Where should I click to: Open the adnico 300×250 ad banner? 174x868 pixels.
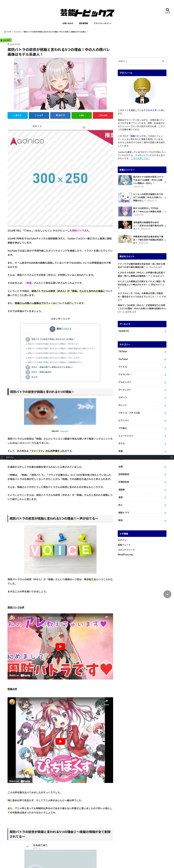pos(60,178)
